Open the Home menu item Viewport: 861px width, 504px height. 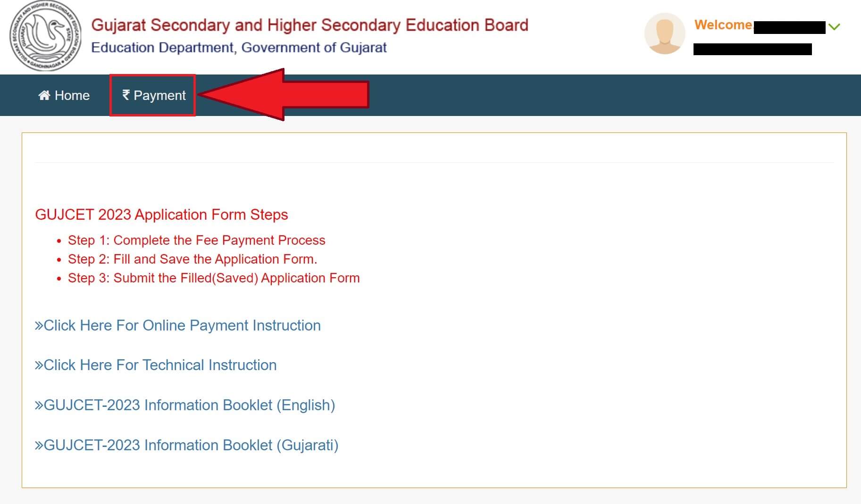click(x=64, y=95)
